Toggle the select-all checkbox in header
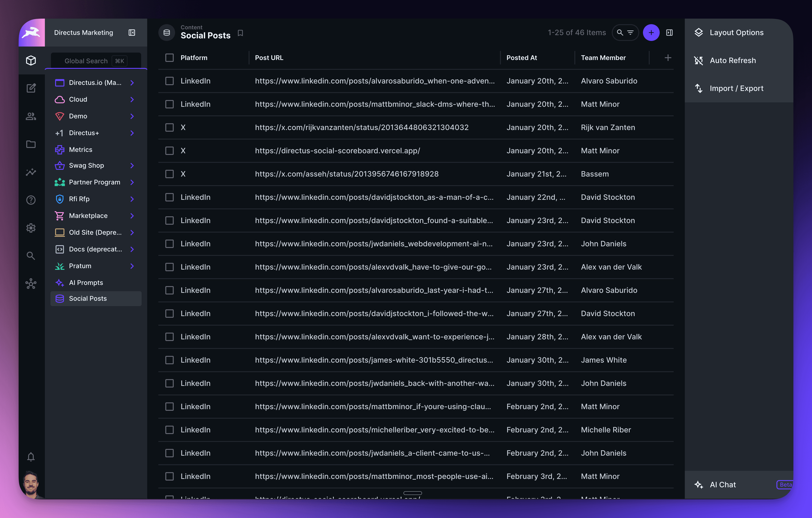This screenshot has width=812, height=518. (x=170, y=58)
